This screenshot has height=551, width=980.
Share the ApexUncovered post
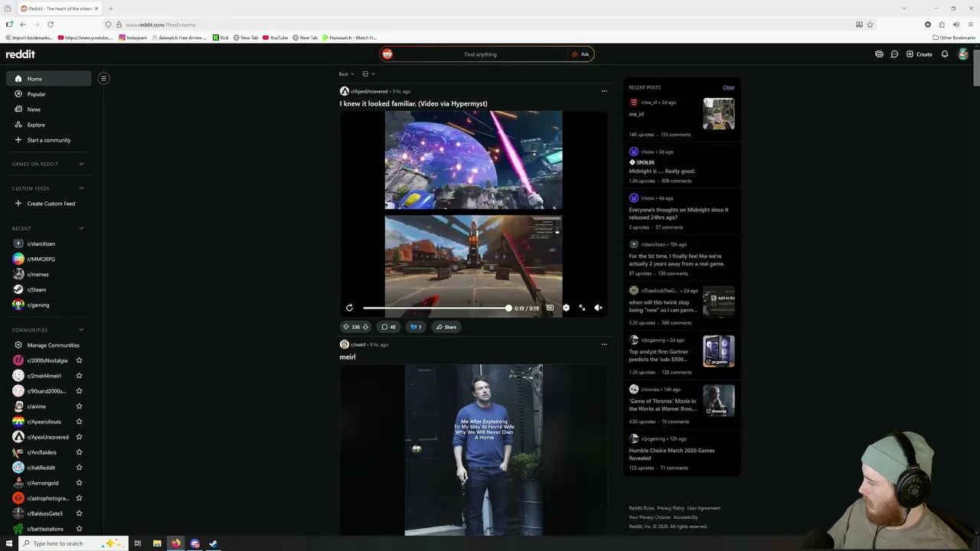446,327
